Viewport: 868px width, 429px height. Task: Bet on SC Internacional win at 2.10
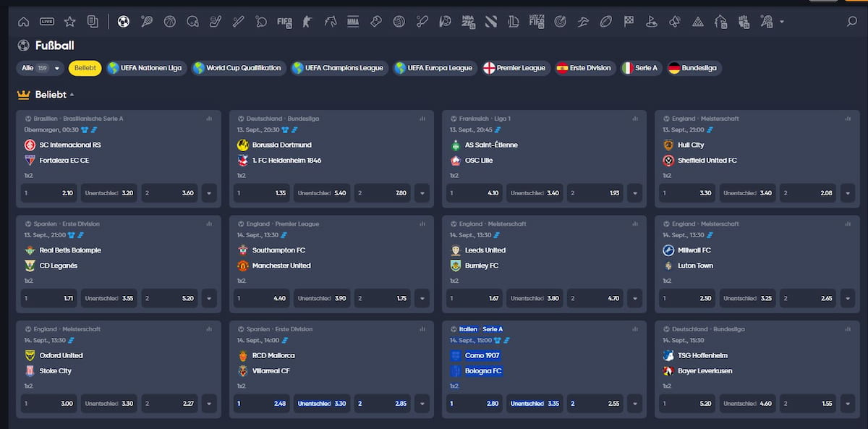[48, 193]
